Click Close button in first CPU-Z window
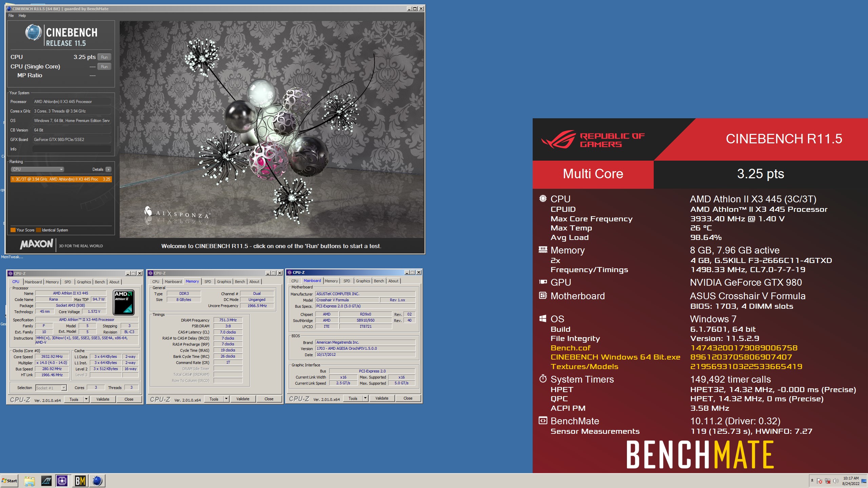Image resolution: width=868 pixels, height=488 pixels. [x=129, y=400]
